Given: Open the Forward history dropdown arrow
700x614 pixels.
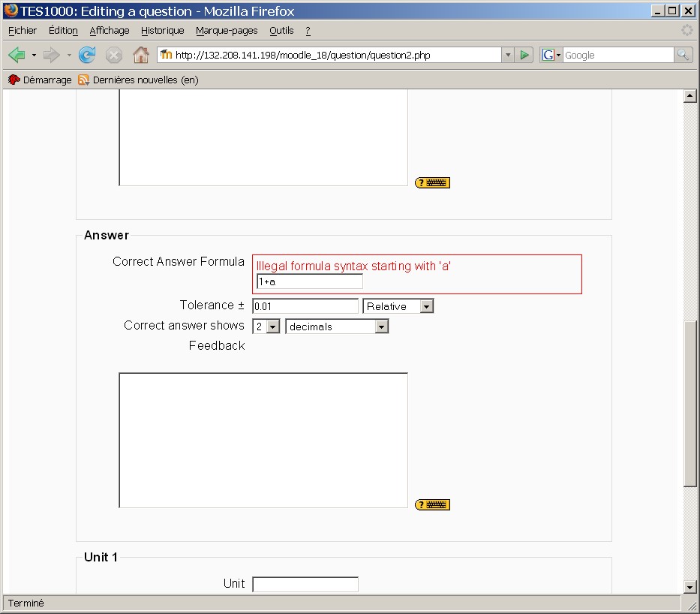Looking at the screenshot, I should [x=69, y=55].
